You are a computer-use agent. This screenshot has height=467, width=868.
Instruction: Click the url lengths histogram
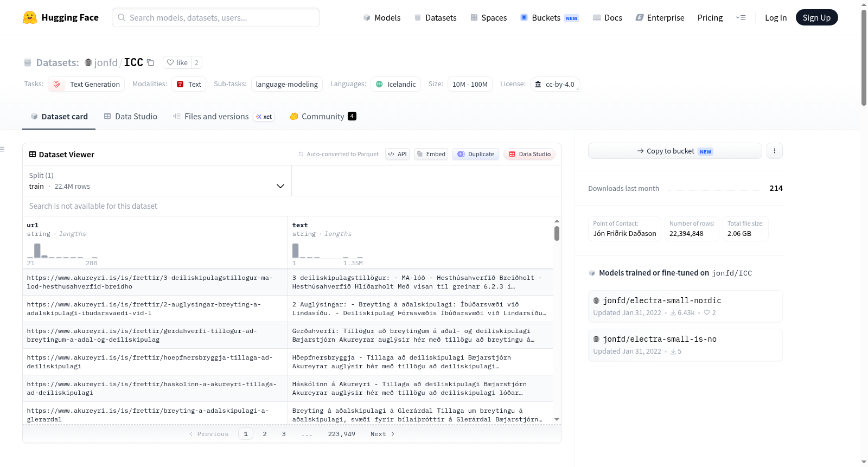[x=62, y=250]
